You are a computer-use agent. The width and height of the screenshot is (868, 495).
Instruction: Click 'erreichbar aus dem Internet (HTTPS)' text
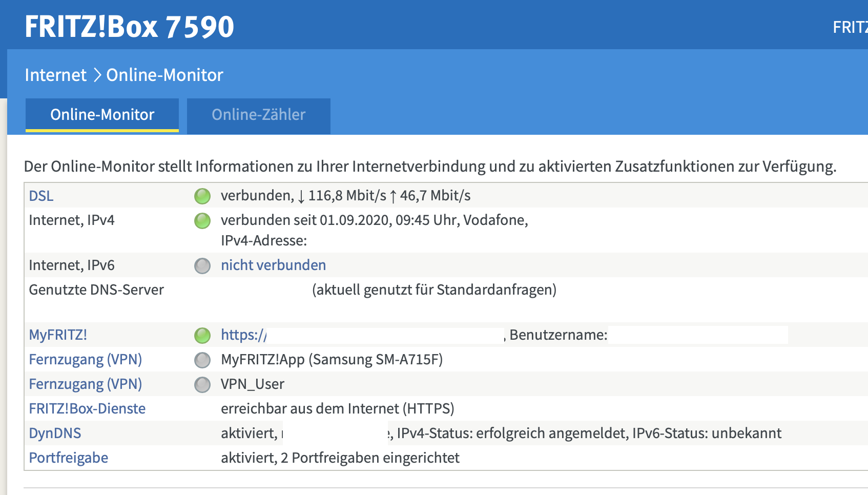[338, 409]
